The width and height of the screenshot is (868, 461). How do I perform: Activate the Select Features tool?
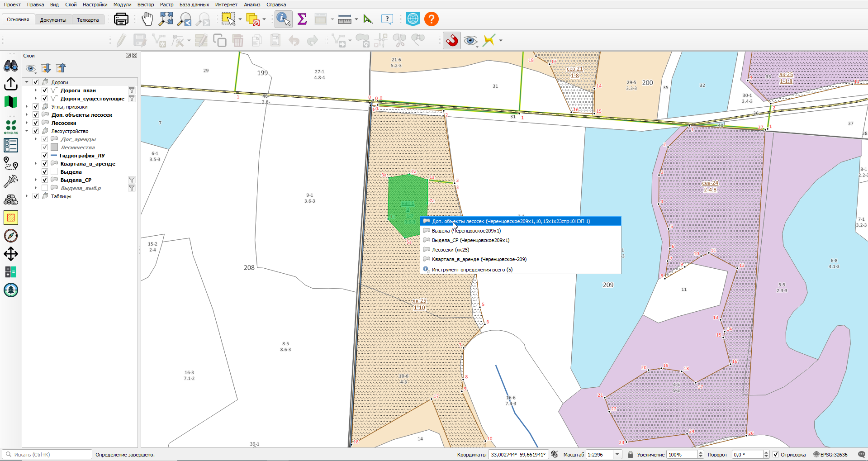[228, 19]
